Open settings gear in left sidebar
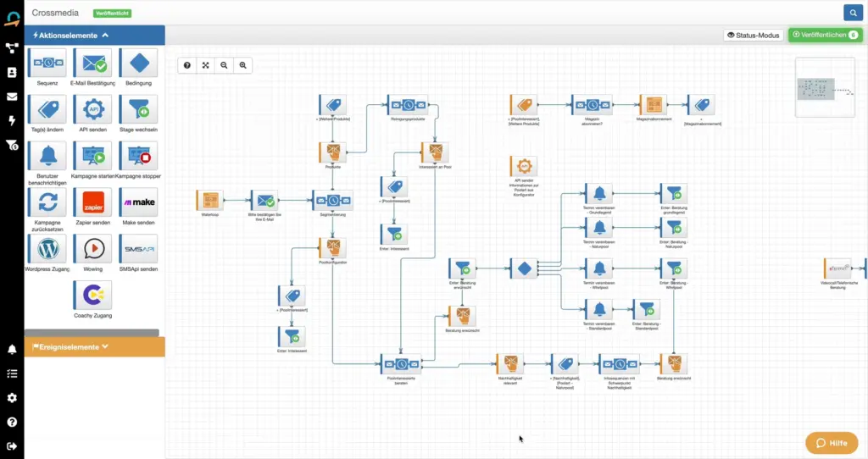 coord(12,397)
